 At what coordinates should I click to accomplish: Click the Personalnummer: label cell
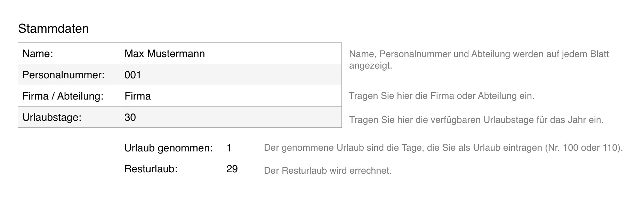69,75
